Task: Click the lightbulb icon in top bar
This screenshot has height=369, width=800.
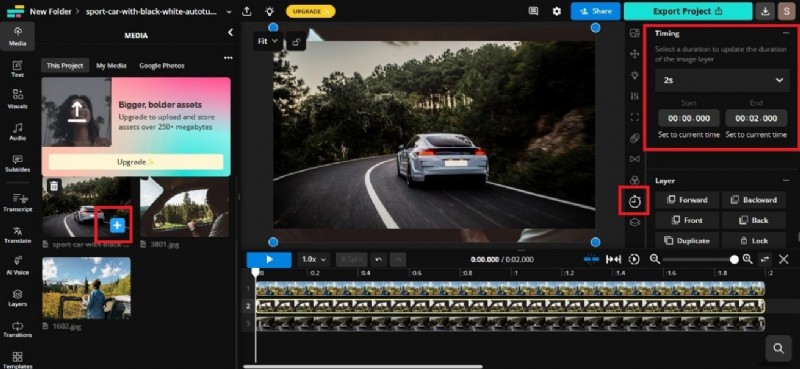Action: [x=269, y=11]
